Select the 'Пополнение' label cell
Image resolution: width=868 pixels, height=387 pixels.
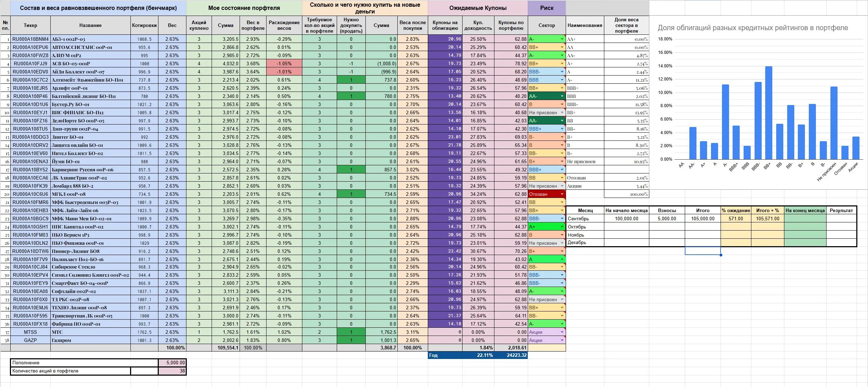tap(84, 363)
